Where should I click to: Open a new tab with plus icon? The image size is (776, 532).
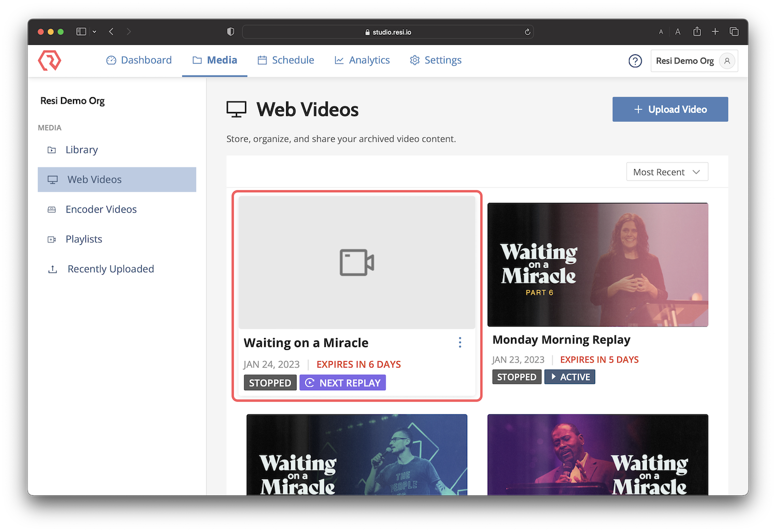(715, 32)
